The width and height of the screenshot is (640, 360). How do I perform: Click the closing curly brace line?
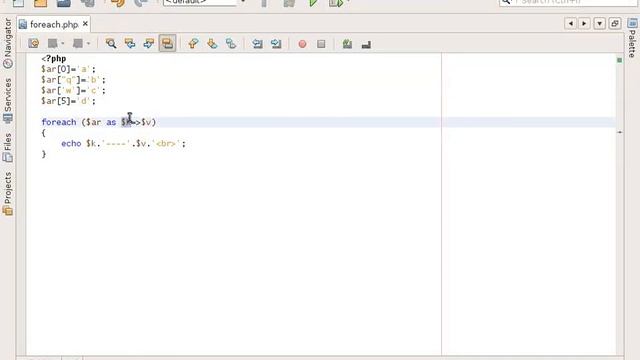click(44, 154)
